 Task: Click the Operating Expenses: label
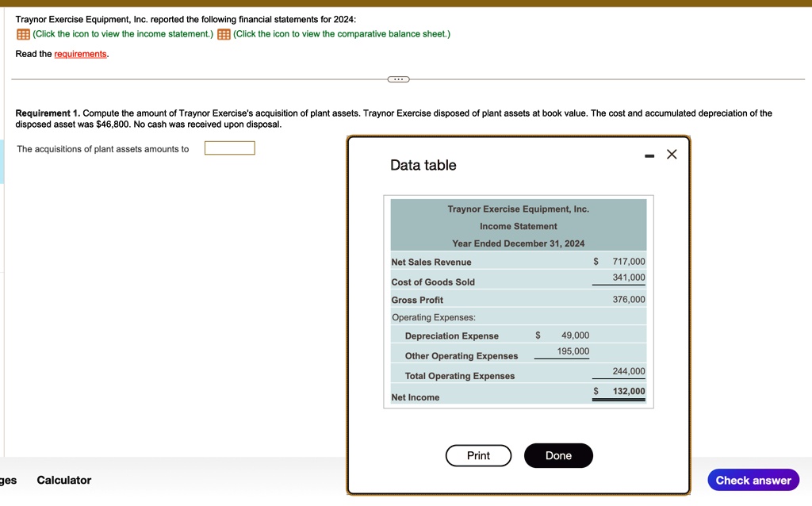pos(434,317)
